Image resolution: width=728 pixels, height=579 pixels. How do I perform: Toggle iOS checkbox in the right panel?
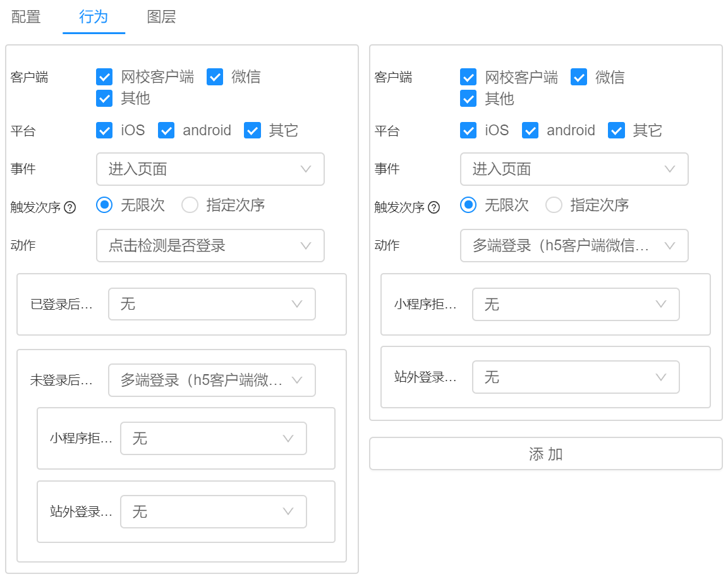coord(468,130)
